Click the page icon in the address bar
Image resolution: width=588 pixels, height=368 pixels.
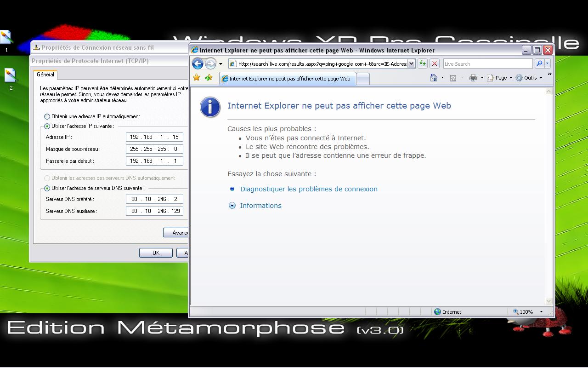[x=233, y=63]
